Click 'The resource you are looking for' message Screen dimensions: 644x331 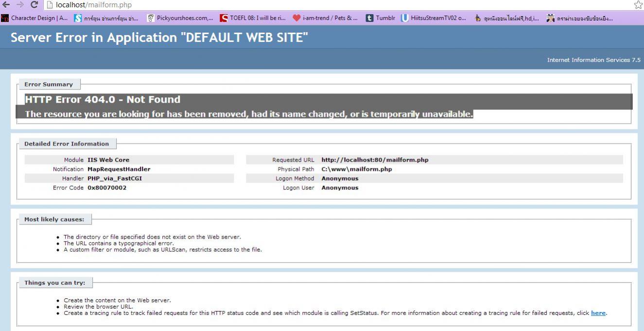(249, 114)
